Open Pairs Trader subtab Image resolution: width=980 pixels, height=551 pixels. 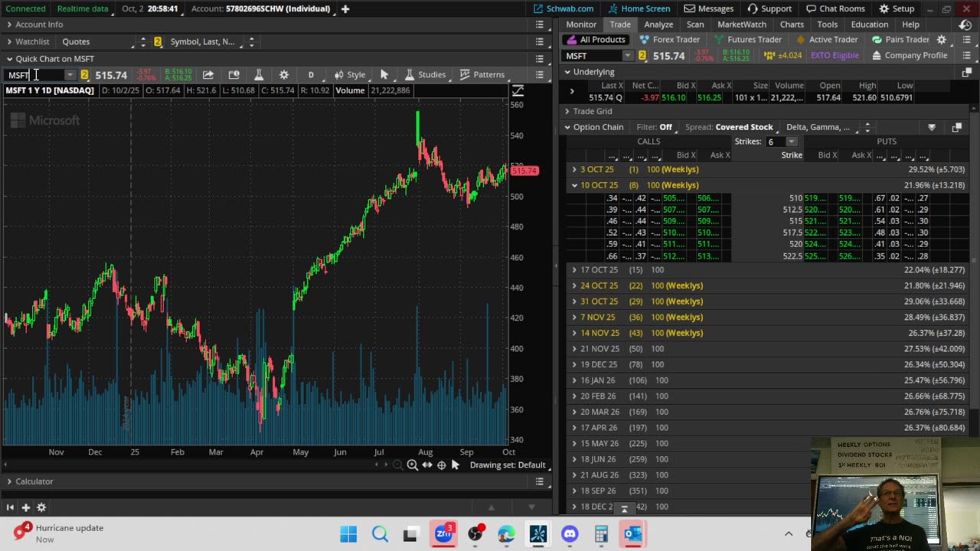[x=900, y=40]
